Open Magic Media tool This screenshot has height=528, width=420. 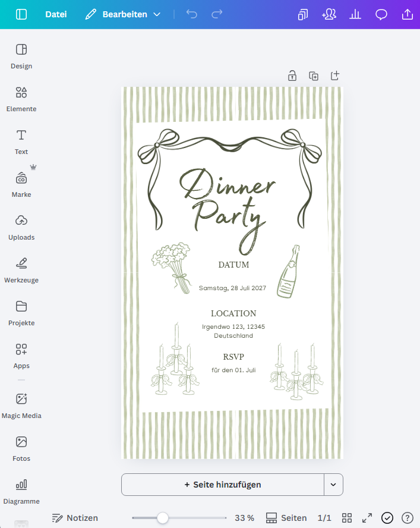click(21, 406)
